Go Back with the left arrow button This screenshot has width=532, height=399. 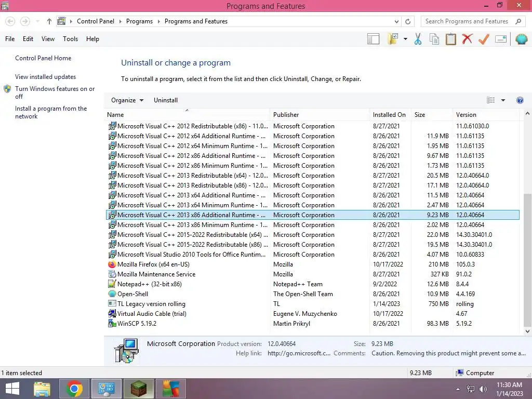[x=10, y=21]
